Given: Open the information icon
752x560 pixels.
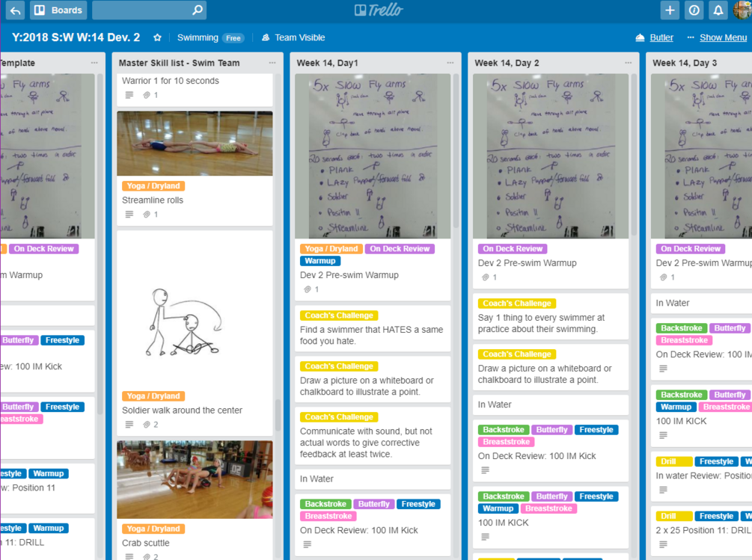Looking at the screenshot, I should [x=694, y=10].
